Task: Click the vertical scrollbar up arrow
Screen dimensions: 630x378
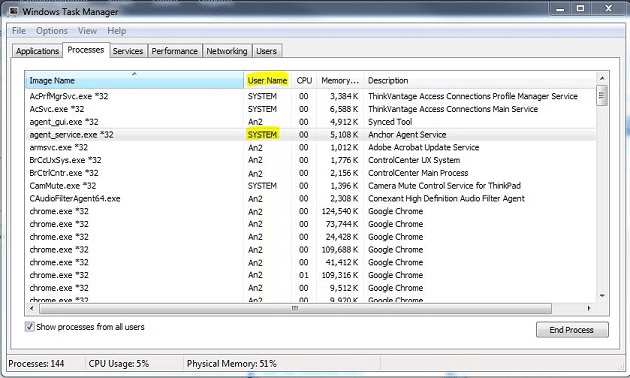Action: point(602,78)
